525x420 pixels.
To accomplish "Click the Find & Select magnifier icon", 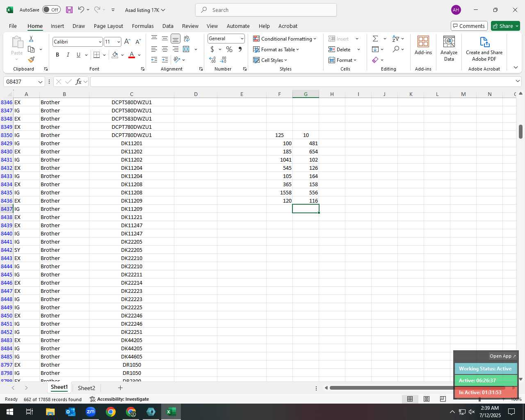I will pyautogui.click(x=396, y=49).
